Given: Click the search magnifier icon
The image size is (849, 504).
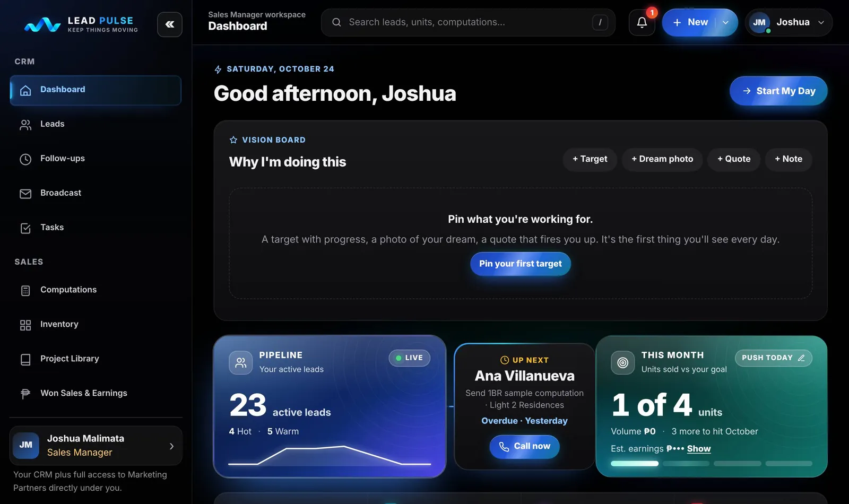Looking at the screenshot, I should [336, 22].
